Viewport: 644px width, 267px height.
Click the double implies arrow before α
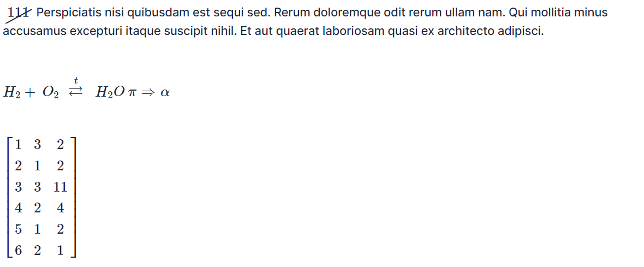click(147, 93)
